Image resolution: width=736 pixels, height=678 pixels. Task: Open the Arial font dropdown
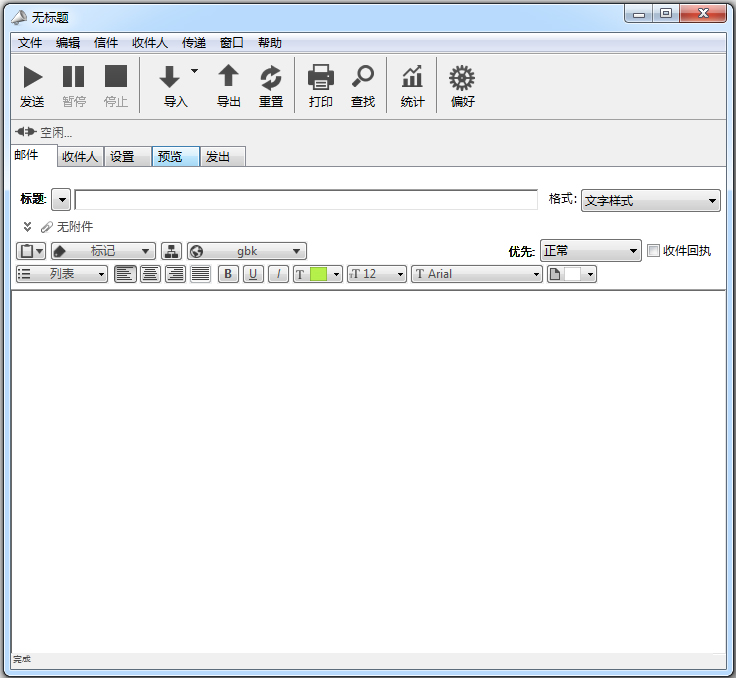476,274
